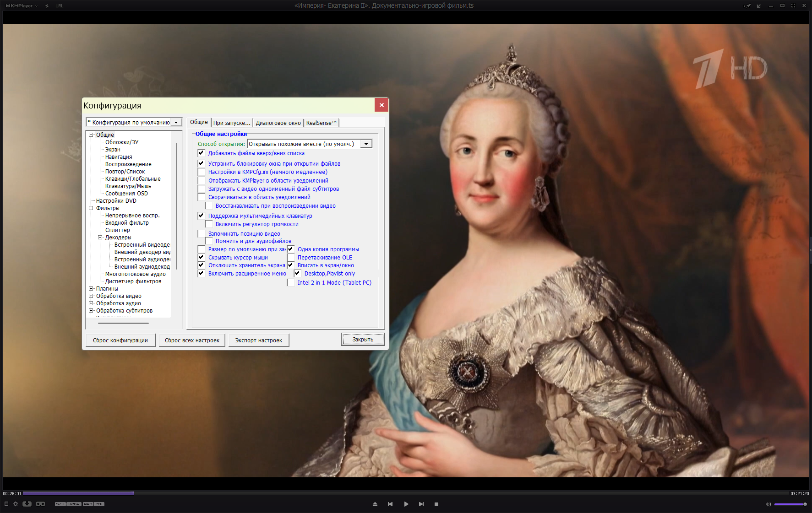Viewport: 812px width, 513px height.
Task: Switch to 'При запуске...' tab
Action: coord(232,123)
